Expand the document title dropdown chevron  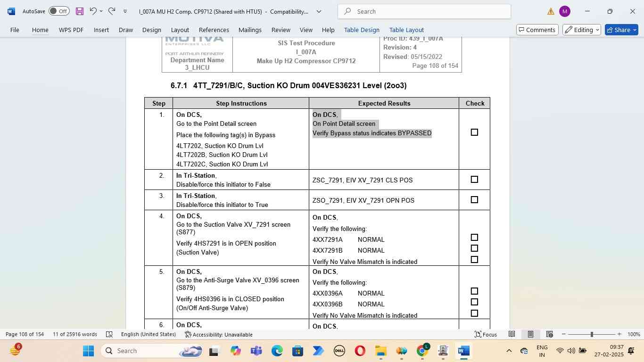click(x=319, y=11)
